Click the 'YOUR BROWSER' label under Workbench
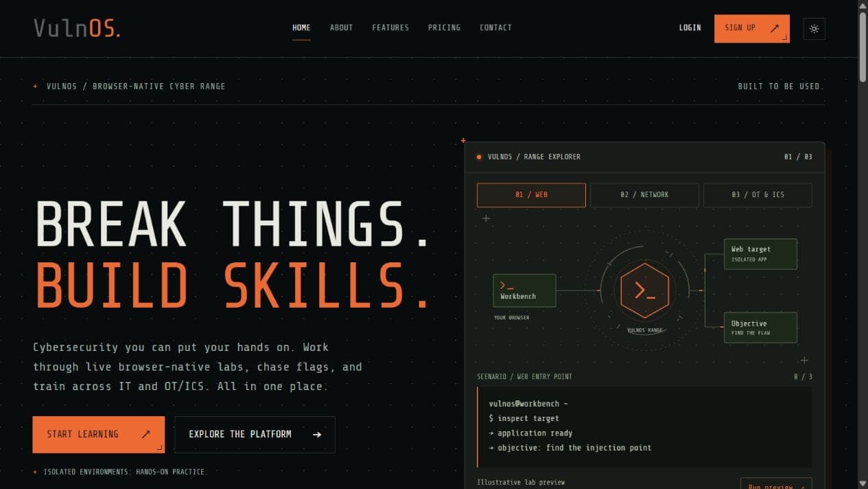 [x=511, y=318]
